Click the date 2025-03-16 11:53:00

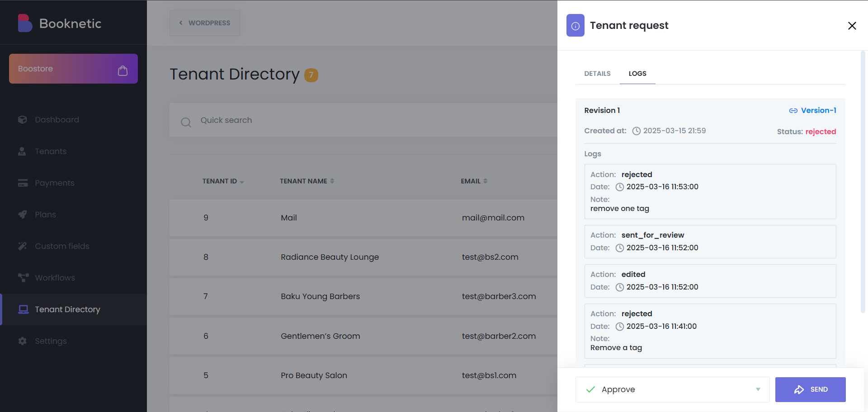pyautogui.click(x=662, y=187)
